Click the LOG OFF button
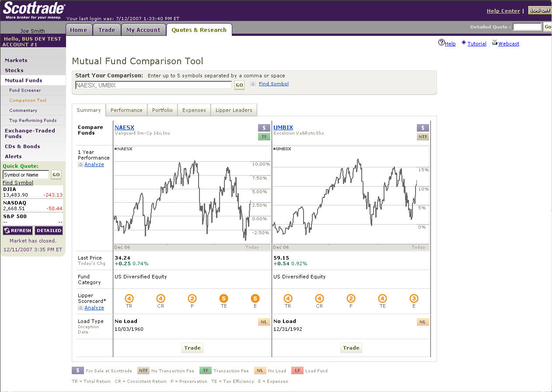 [540, 10]
